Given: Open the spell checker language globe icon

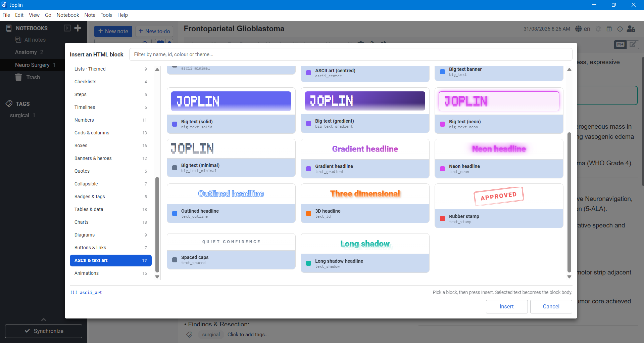Looking at the screenshot, I should coord(578,29).
